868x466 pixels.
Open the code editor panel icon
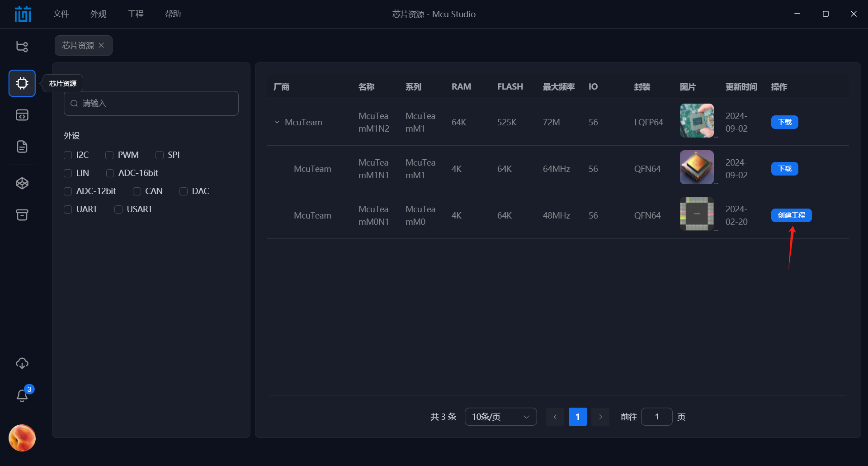pos(22,115)
